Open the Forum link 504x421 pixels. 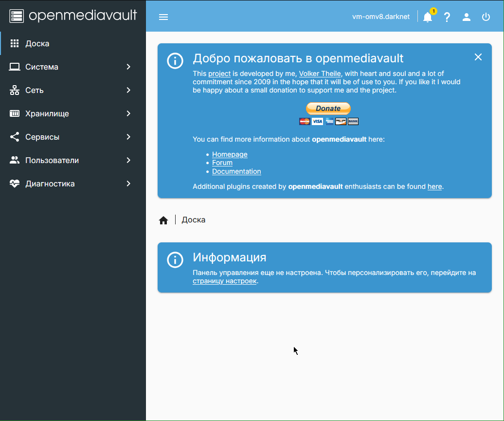tap(222, 163)
